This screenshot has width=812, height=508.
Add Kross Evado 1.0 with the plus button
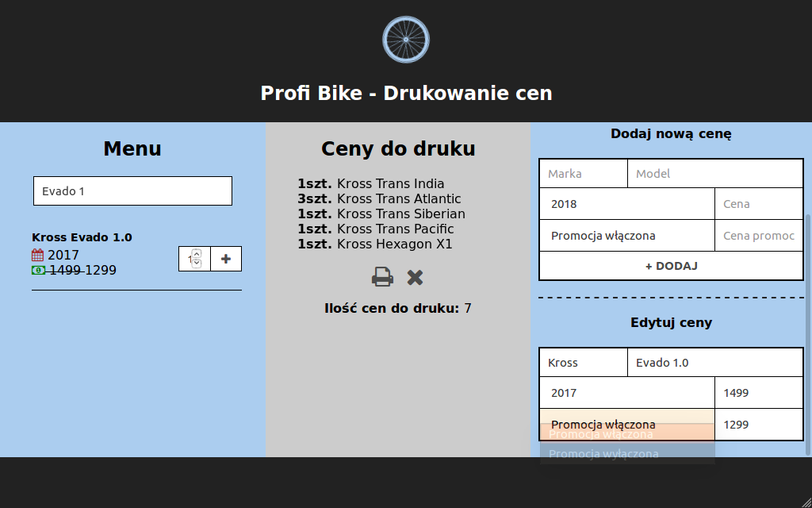point(226,259)
